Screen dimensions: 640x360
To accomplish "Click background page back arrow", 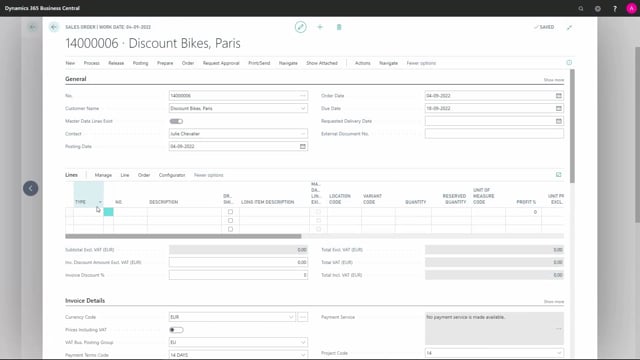I will pos(33,27).
